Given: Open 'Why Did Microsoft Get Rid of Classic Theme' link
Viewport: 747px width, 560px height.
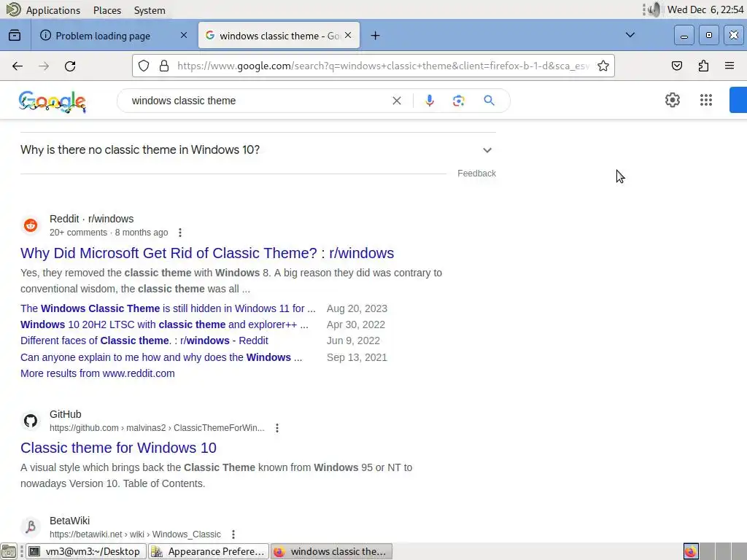Looking at the screenshot, I should pos(207,253).
